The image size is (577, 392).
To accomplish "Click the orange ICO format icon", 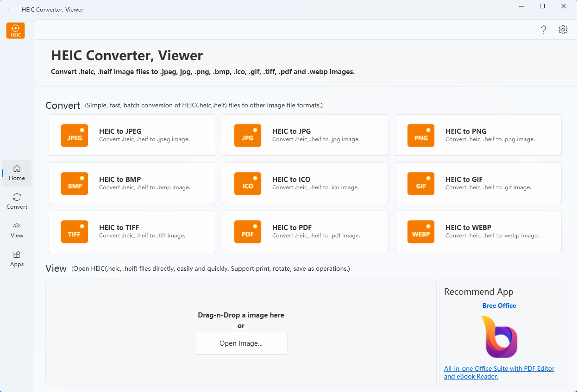I will coord(248,184).
